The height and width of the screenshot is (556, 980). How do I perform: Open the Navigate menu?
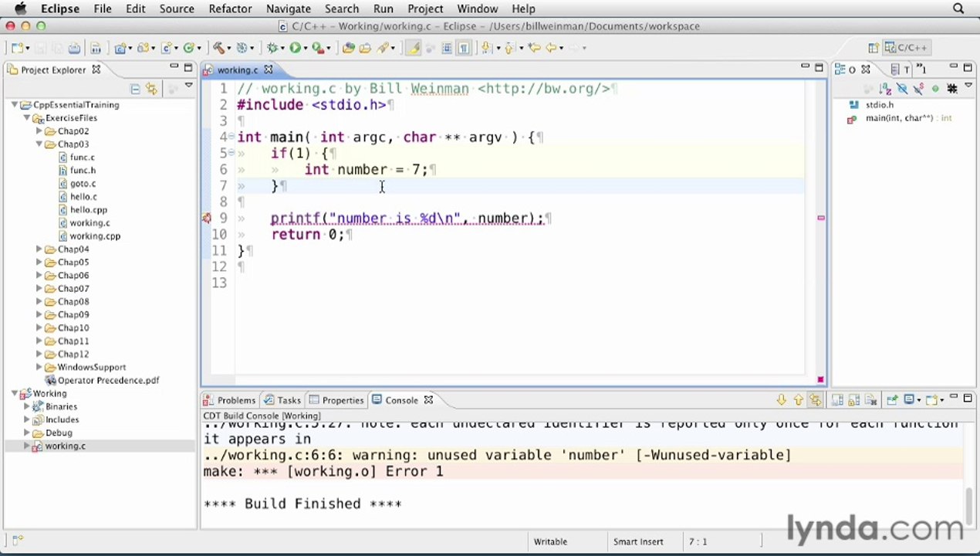pos(288,8)
